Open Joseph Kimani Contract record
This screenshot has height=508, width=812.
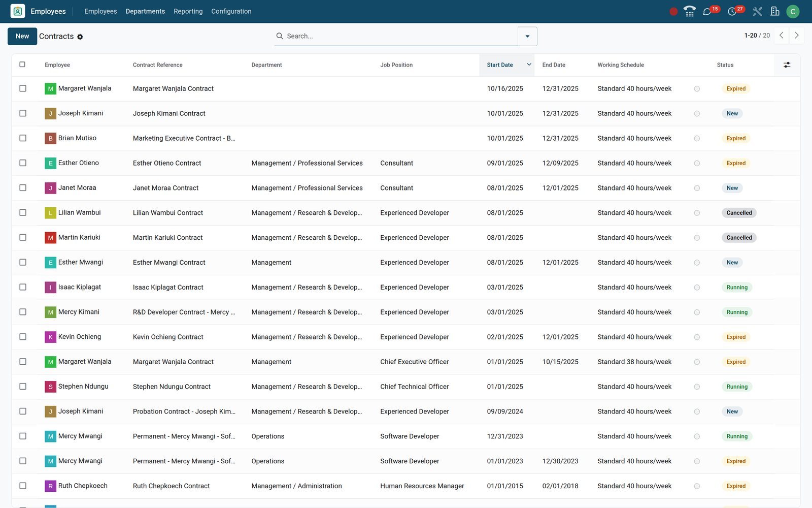(x=169, y=114)
